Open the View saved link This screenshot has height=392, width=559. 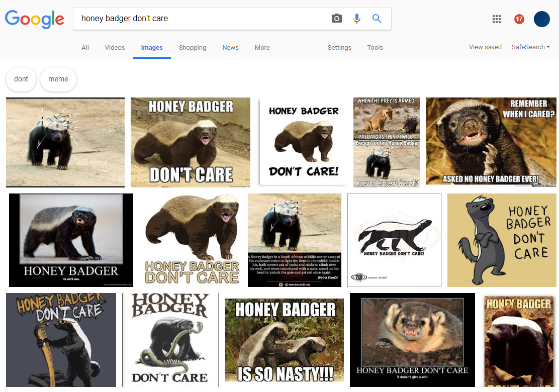click(x=485, y=47)
